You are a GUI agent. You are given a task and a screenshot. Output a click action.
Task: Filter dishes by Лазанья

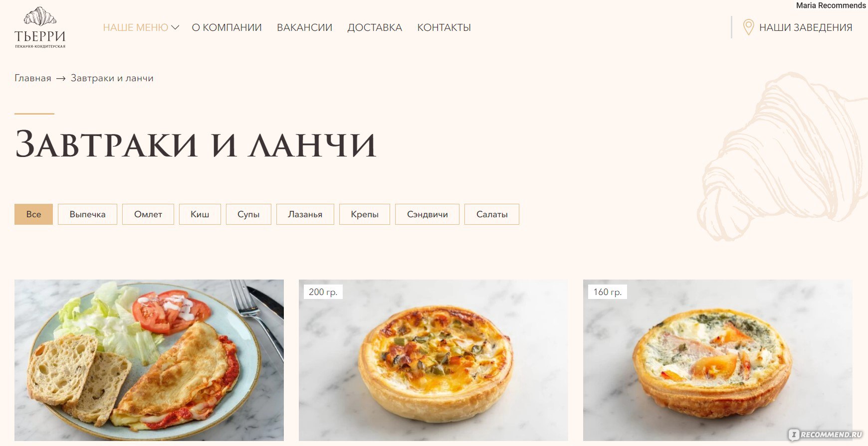pos(305,214)
